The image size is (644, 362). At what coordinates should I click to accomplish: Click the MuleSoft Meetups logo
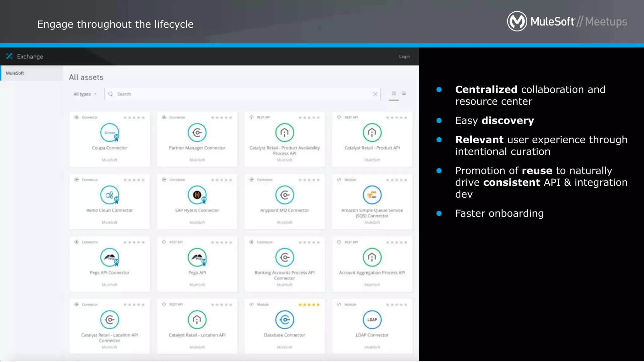click(x=567, y=21)
